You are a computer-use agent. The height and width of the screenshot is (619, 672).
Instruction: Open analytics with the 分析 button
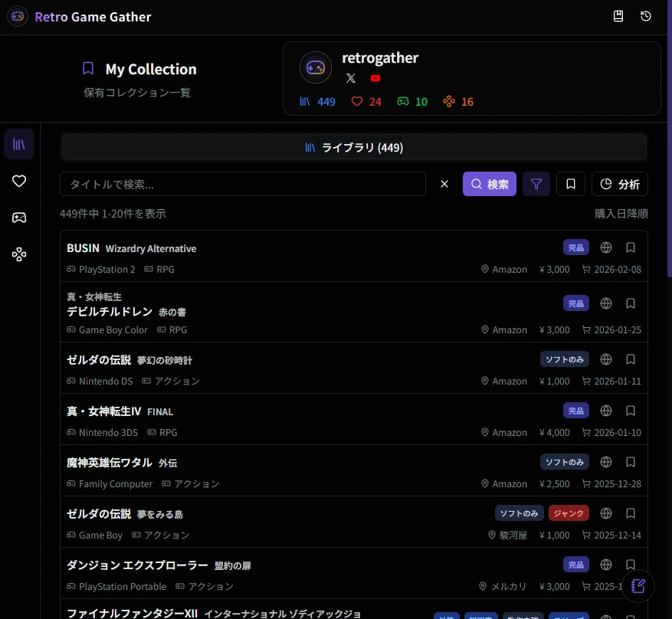[x=619, y=184]
